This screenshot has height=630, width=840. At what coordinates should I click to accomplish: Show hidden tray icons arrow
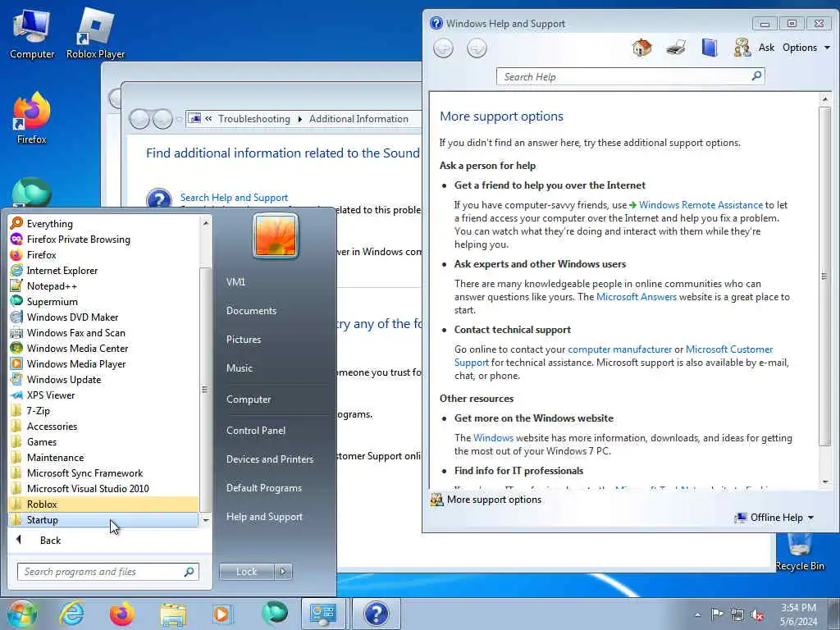point(697,615)
